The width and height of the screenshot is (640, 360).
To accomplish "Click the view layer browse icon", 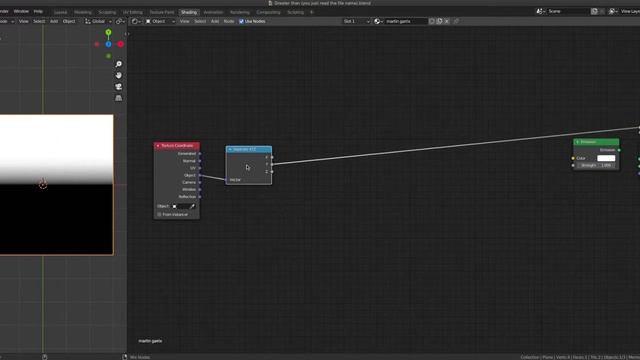I will point(613,11).
